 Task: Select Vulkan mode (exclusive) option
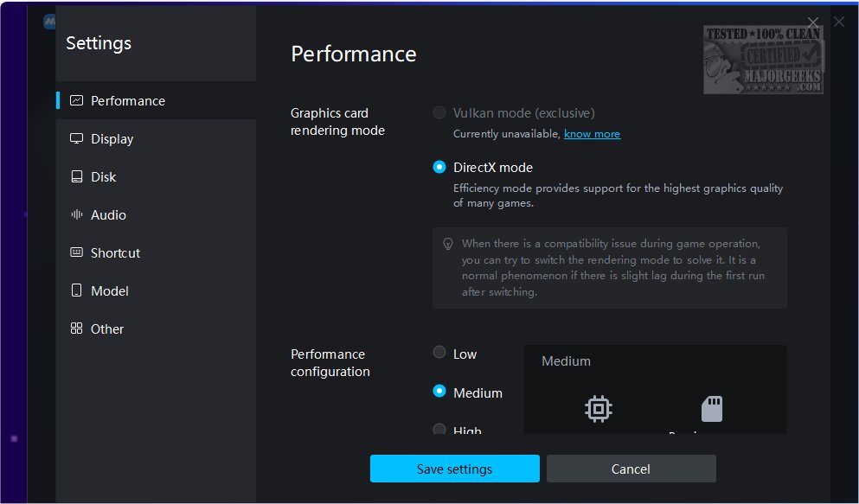pyautogui.click(x=439, y=112)
